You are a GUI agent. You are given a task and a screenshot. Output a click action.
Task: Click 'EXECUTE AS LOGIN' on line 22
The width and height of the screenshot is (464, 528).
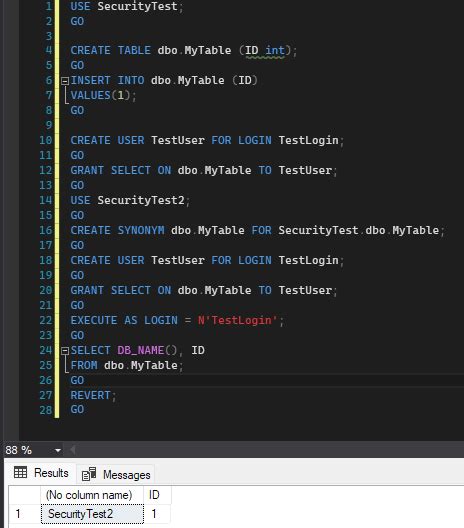pos(124,320)
